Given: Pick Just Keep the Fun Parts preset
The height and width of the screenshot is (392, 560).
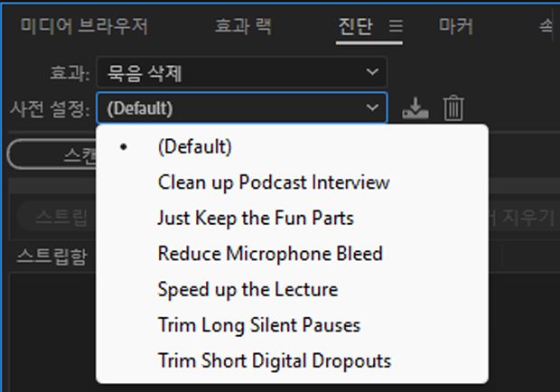Looking at the screenshot, I should pos(292,219).
